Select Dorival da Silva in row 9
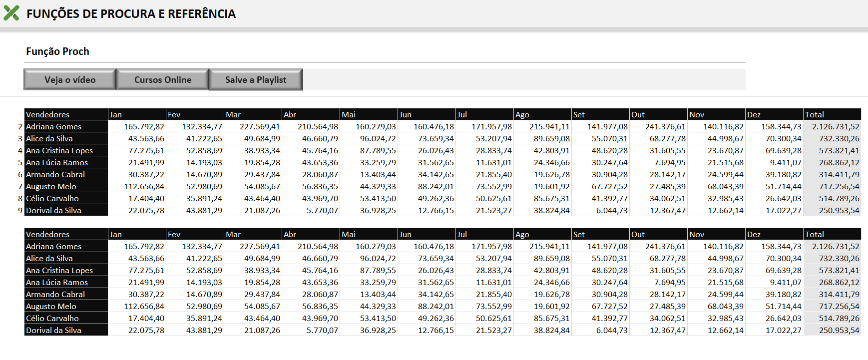This screenshot has width=868, height=360. (66, 210)
